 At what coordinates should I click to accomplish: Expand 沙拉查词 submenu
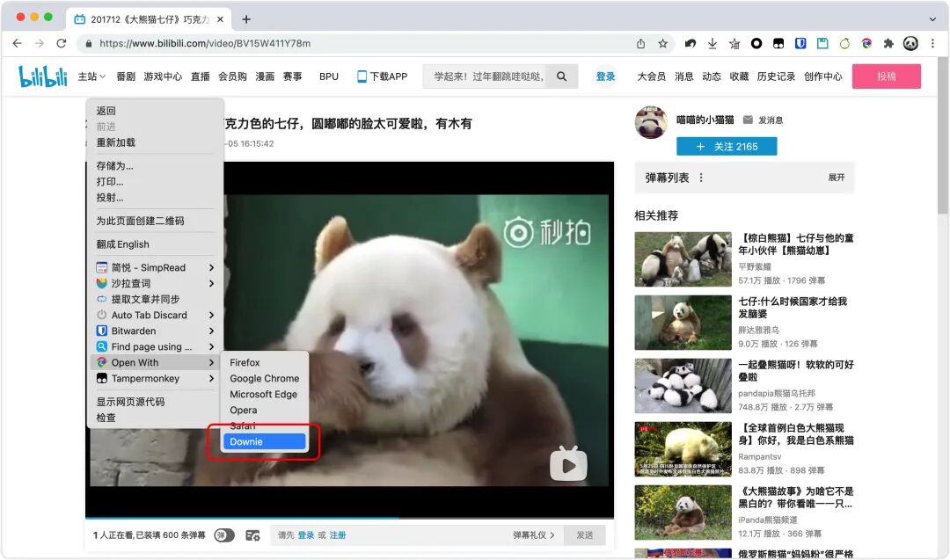[x=155, y=283]
